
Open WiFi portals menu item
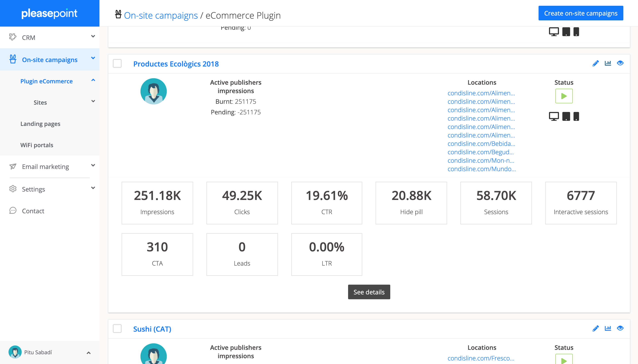tap(37, 145)
